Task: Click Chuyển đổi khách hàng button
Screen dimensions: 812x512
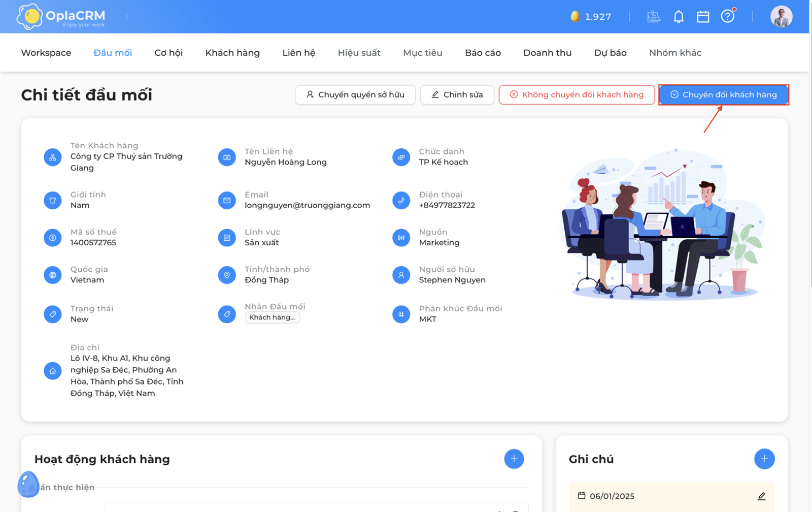Action: pyautogui.click(x=724, y=95)
